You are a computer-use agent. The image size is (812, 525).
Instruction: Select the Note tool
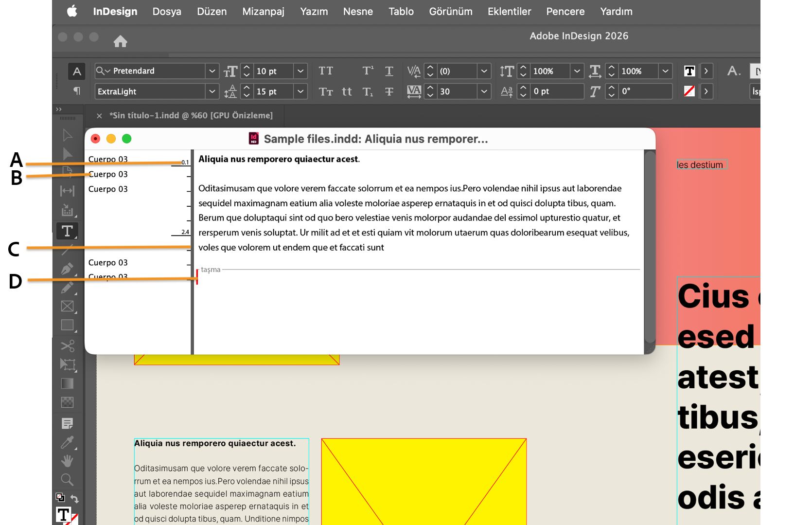[68, 423]
